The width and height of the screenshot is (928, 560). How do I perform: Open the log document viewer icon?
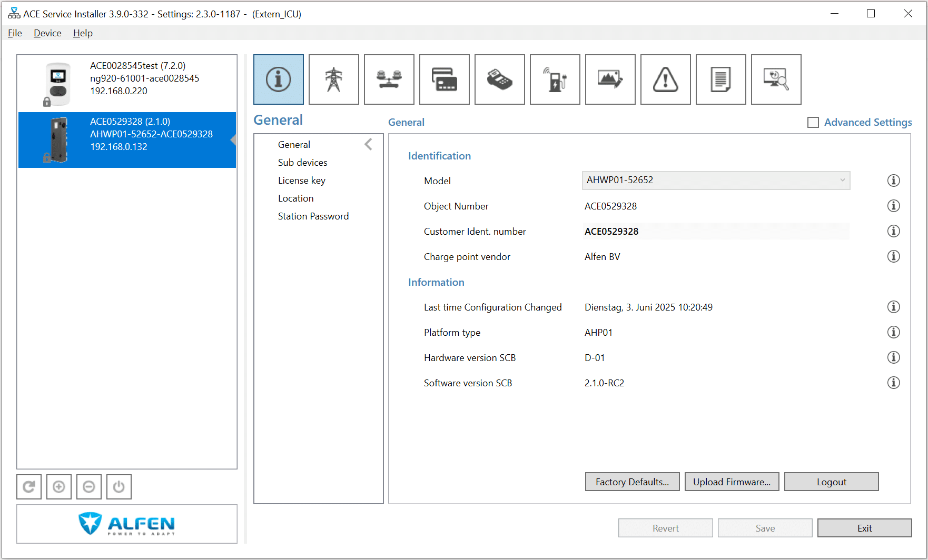tap(720, 79)
